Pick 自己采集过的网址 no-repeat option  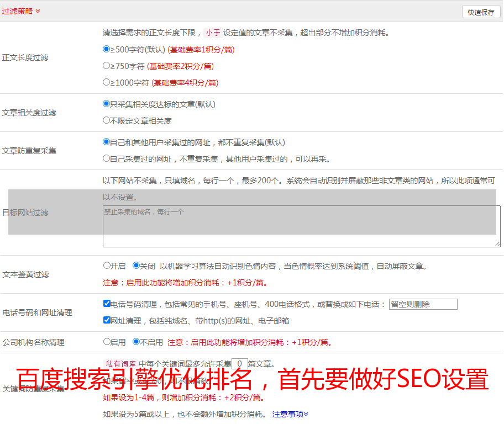point(107,158)
